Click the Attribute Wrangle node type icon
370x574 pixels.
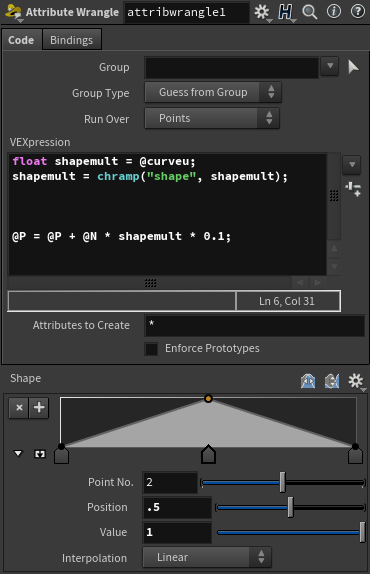click(13, 12)
